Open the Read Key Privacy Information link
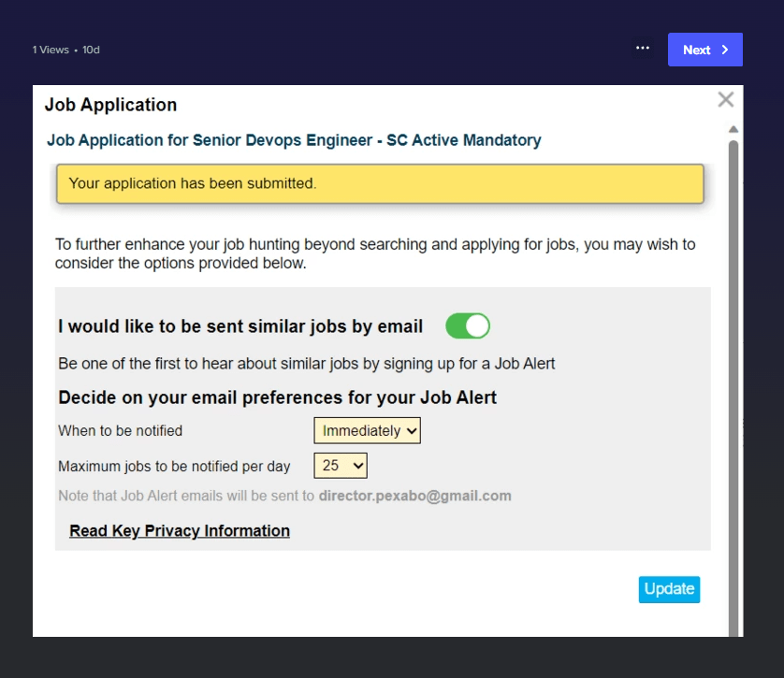The image size is (784, 678). pyautogui.click(x=180, y=530)
